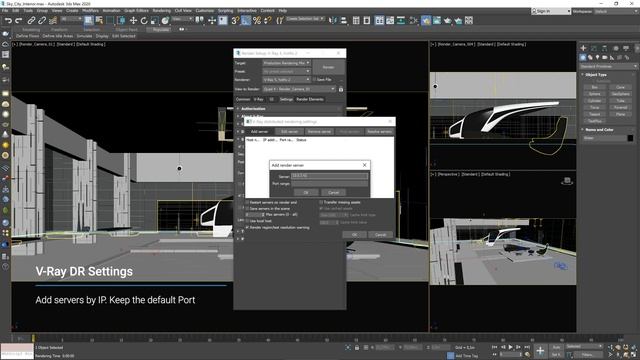
Task: Collapse the Object Type rollout
Action: click(596, 75)
